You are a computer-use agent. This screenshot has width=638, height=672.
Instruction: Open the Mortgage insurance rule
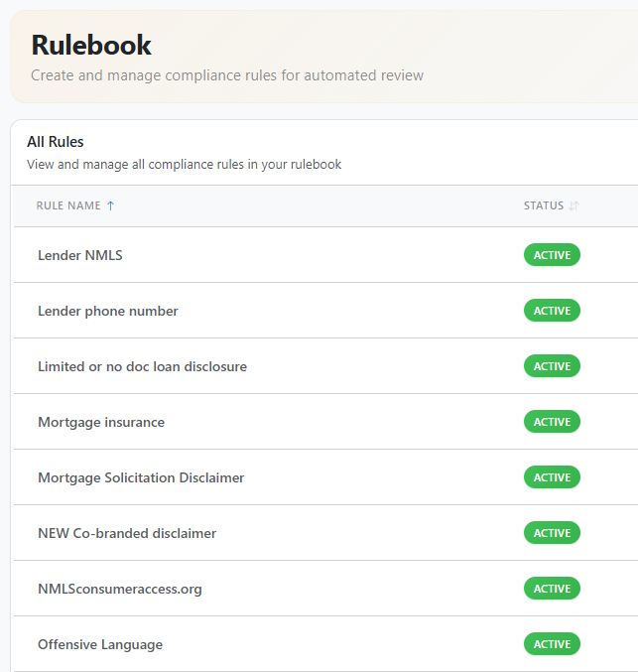(101, 422)
